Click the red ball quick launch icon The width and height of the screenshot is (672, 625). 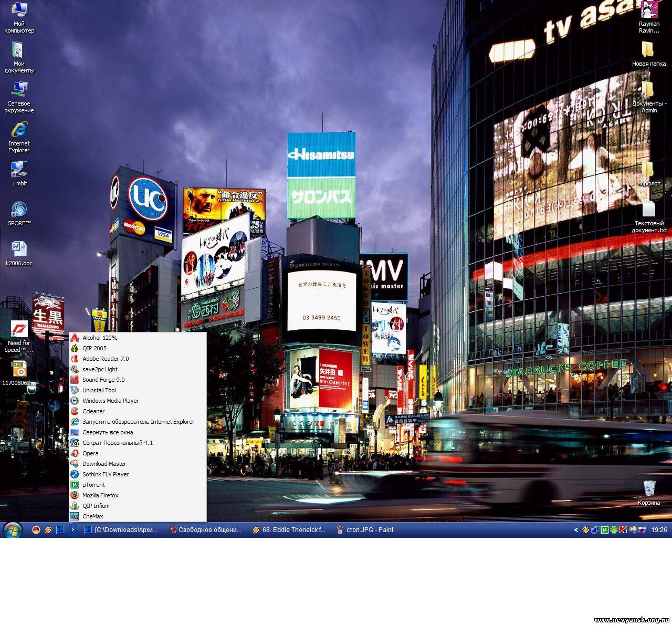(36, 530)
